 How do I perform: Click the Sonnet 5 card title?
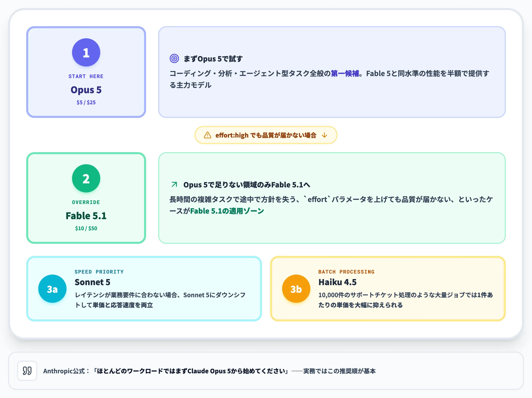[92, 282]
